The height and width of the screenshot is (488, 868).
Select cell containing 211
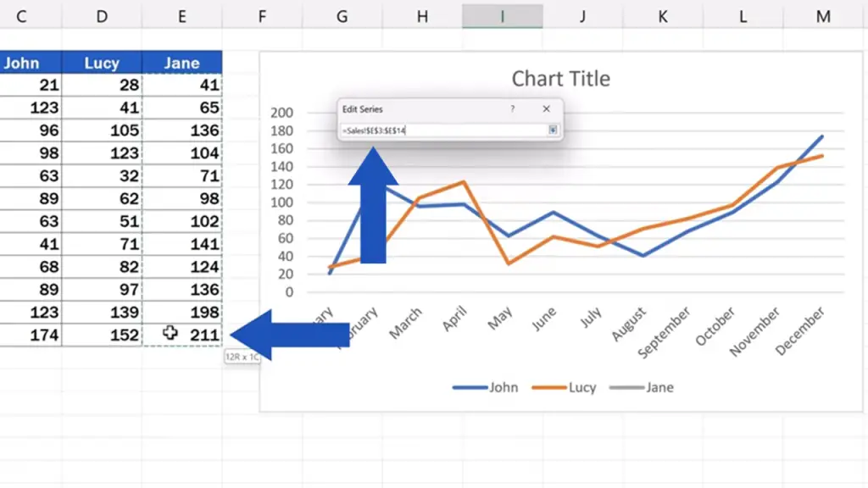pos(182,335)
